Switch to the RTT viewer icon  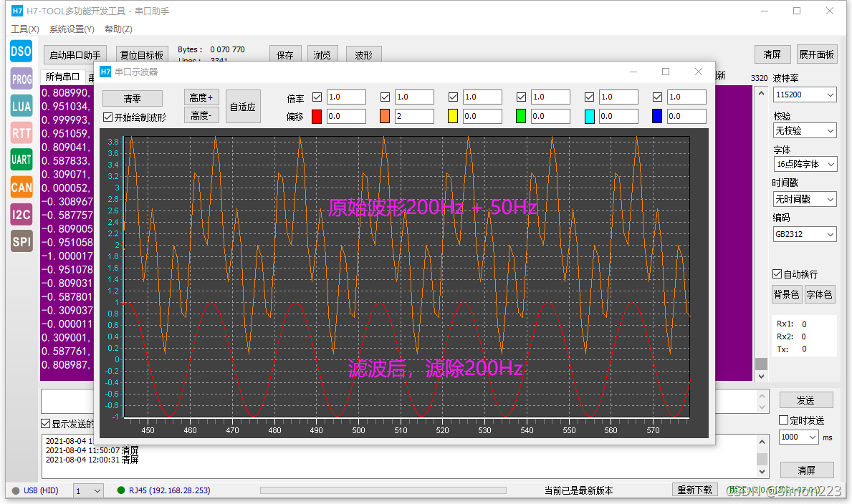pyautogui.click(x=21, y=133)
